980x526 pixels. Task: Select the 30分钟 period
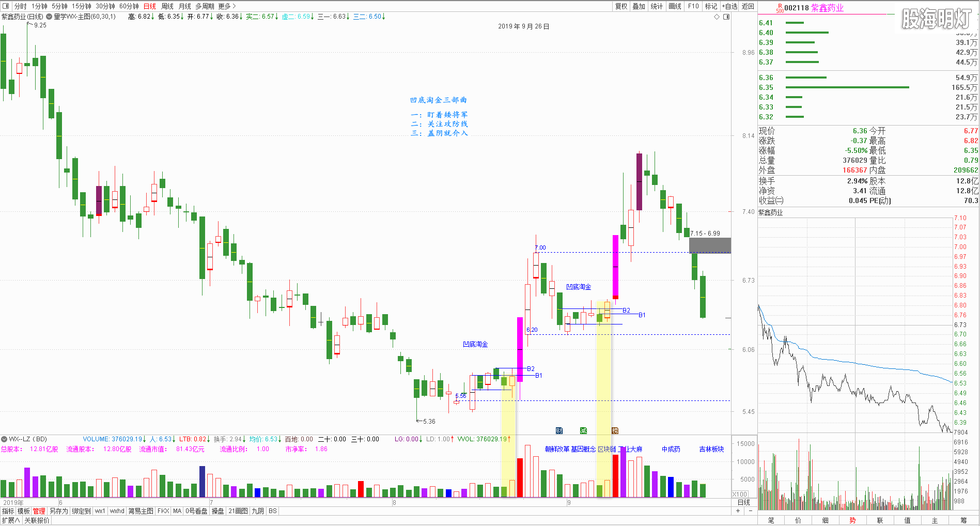105,6
